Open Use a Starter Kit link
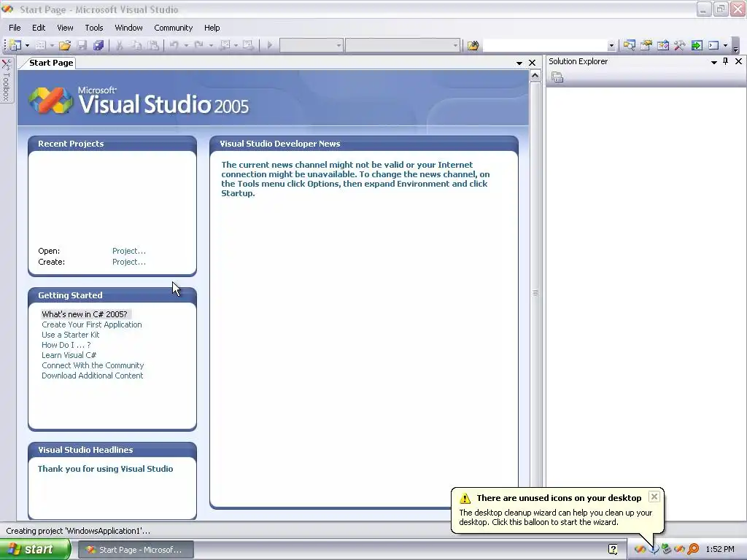The image size is (747, 560). click(71, 335)
